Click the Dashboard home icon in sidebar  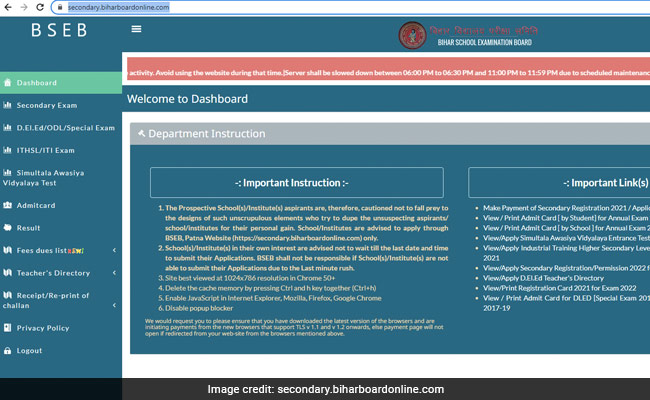pyautogui.click(x=8, y=83)
